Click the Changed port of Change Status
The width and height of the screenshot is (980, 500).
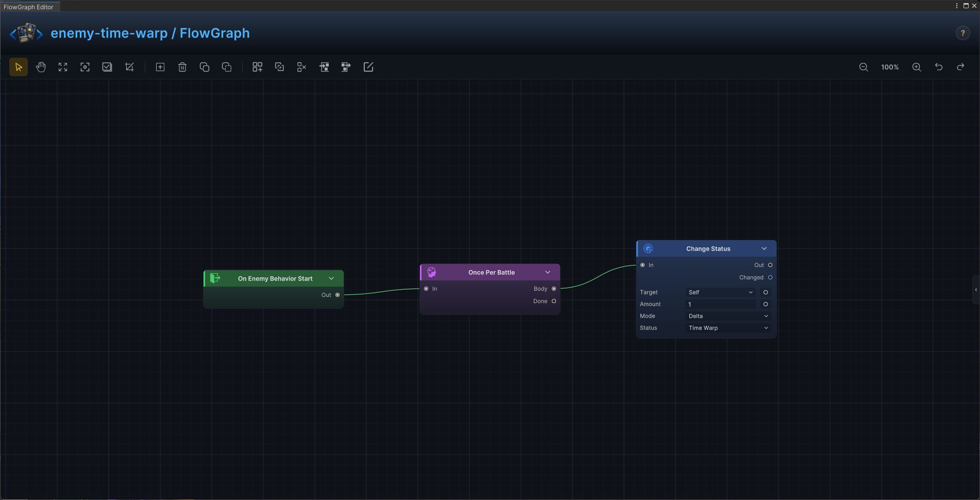(x=770, y=277)
